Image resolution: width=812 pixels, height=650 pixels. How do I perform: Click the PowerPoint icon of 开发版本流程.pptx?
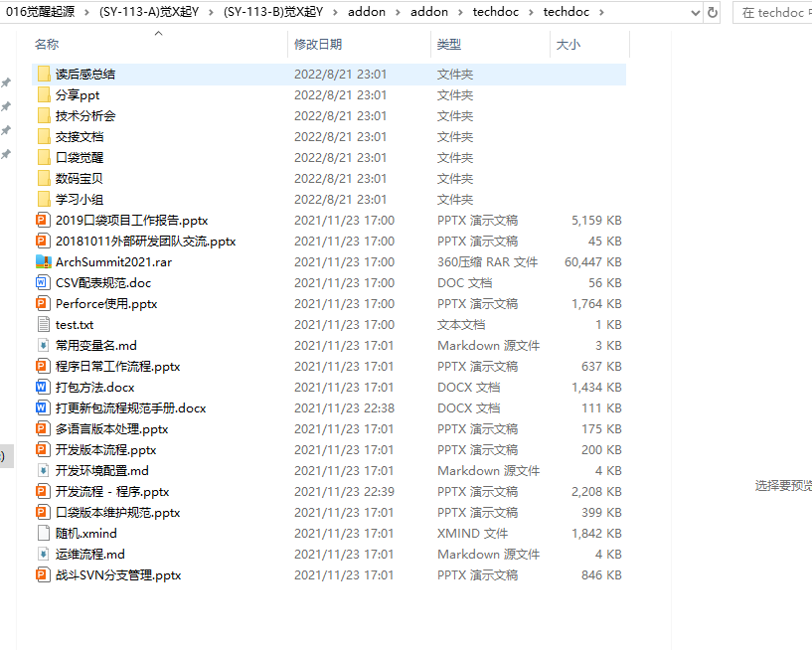[x=44, y=449]
